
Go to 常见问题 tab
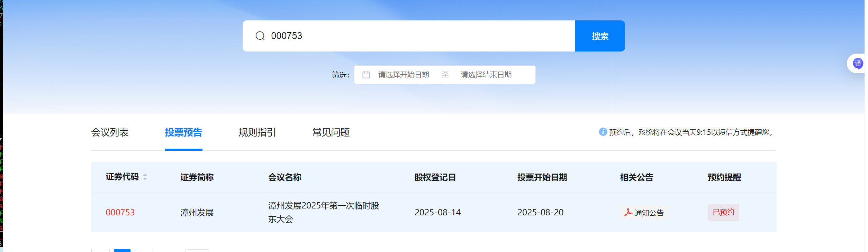331,132
